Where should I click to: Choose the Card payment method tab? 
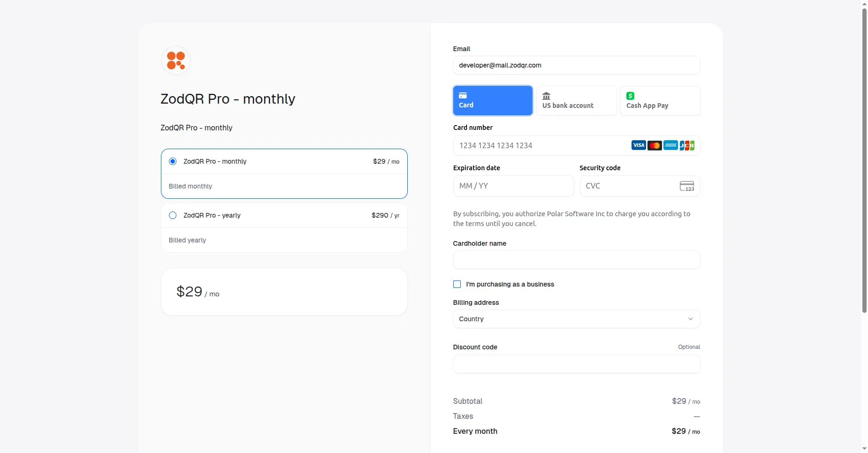tap(493, 100)
